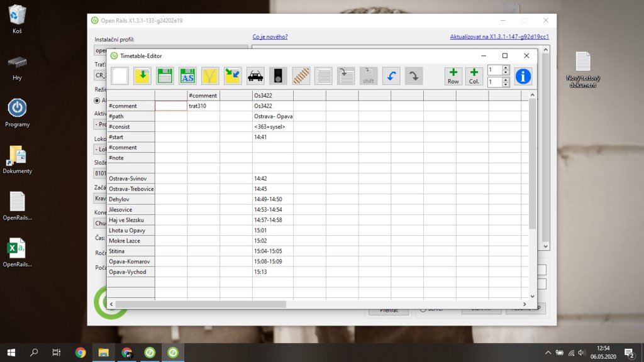This screenshot has height=362, width=644.
Task: Increase the upper spinner value with up arrow
Action: click(x=506, y=68)
